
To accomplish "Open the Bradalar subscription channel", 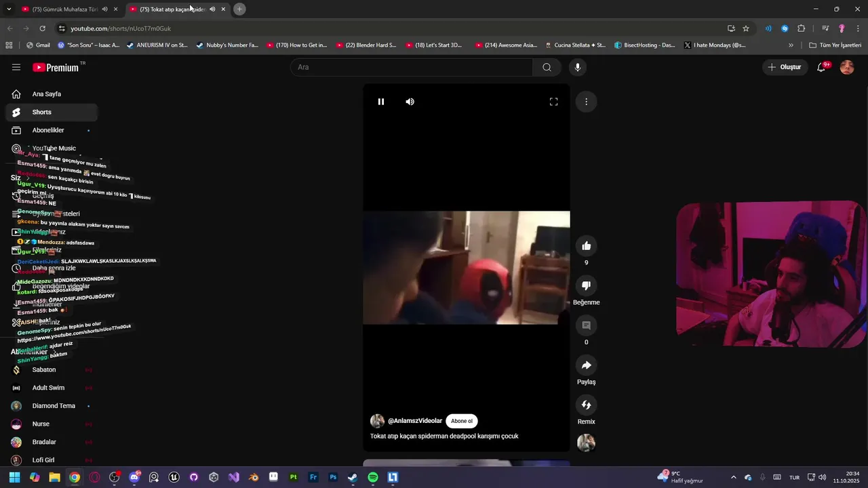I will 52,442.
